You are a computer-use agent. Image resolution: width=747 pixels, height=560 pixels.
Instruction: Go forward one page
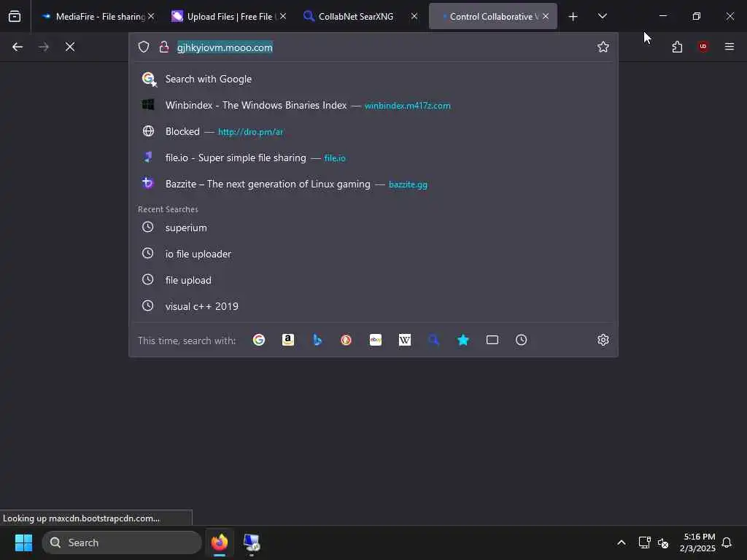(x=44, y=47)
